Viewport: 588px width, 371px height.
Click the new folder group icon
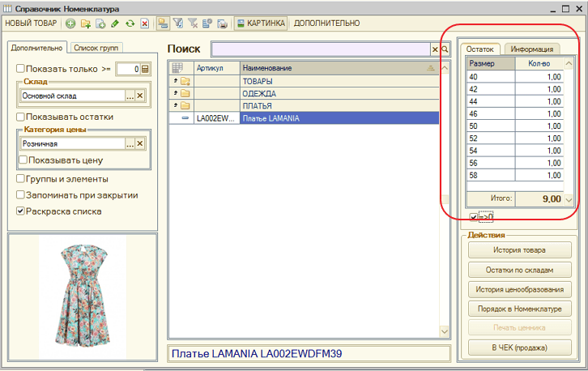coord(86,23)
